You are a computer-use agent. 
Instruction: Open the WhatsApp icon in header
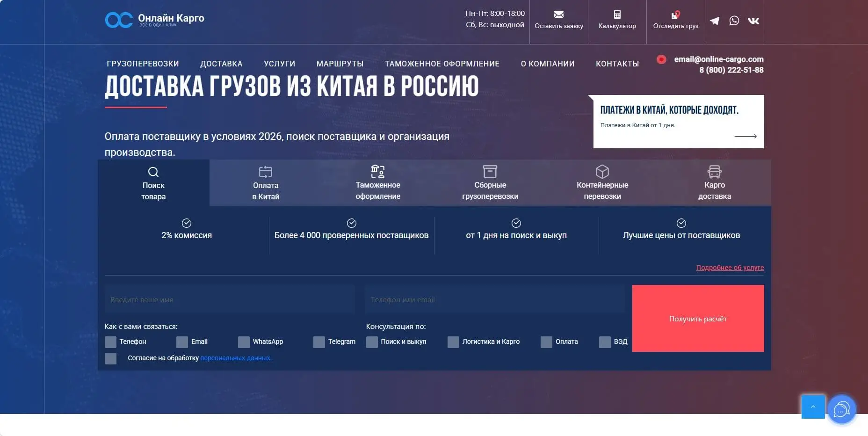point(734,21)
